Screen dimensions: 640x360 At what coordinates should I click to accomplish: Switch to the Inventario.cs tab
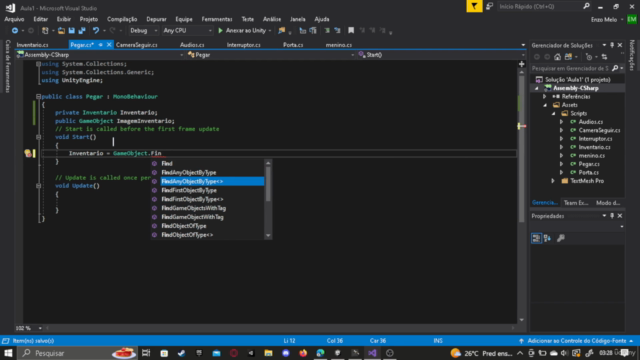coord(33,45)
